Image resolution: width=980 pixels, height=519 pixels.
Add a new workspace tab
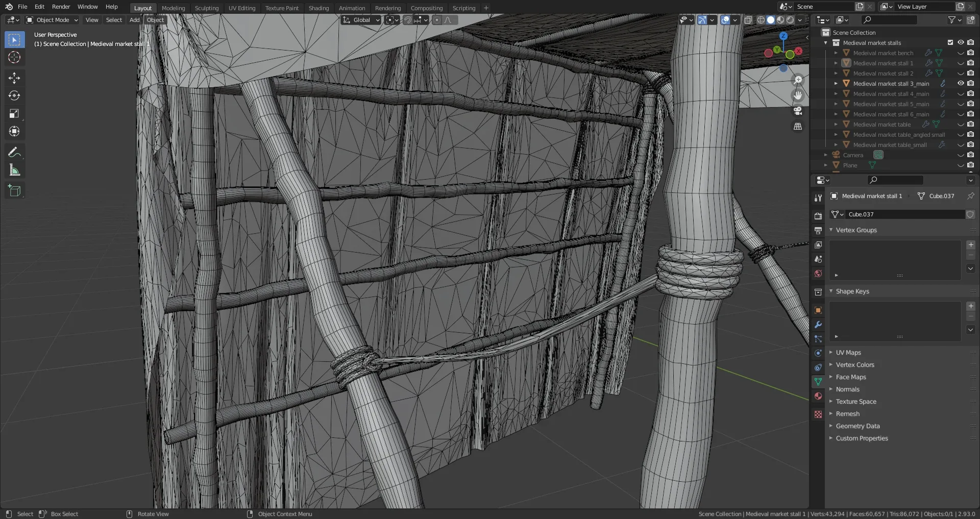tap(486, 8)
